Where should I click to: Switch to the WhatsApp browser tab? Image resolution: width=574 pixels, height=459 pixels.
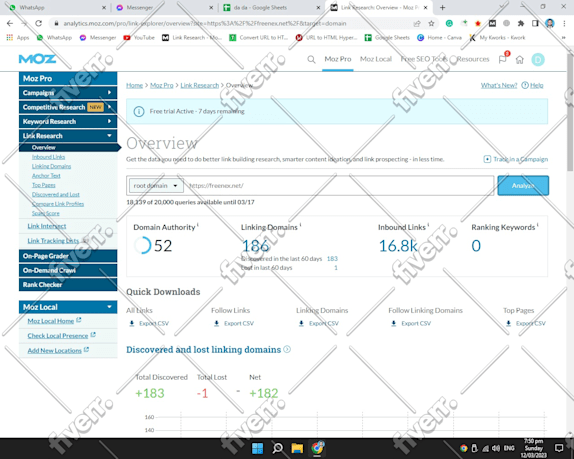coord(57,7)
